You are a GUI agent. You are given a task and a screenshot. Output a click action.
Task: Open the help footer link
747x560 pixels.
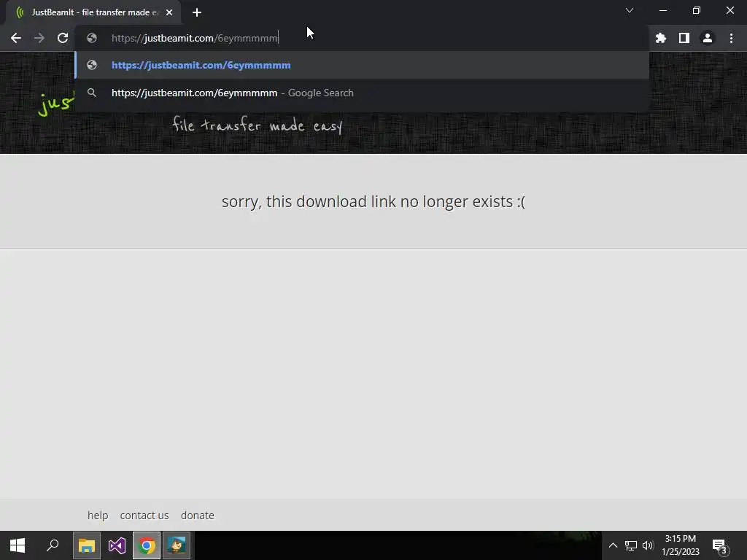(98, 516)
